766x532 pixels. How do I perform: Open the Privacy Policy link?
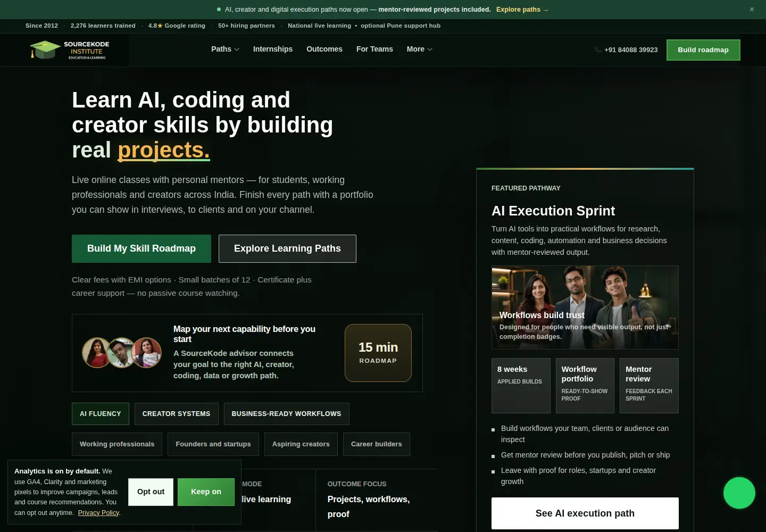98,513
